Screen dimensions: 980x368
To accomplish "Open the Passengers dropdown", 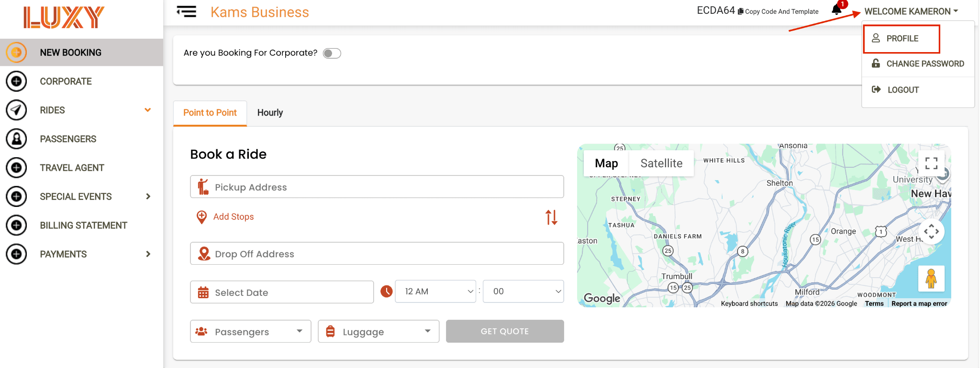I will point(251,331).
